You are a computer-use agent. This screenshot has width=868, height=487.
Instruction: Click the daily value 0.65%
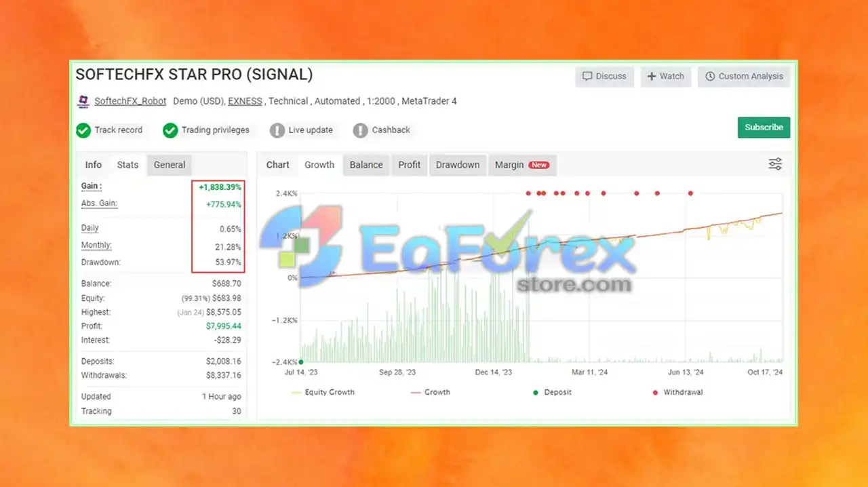click(x=230, y=229)
